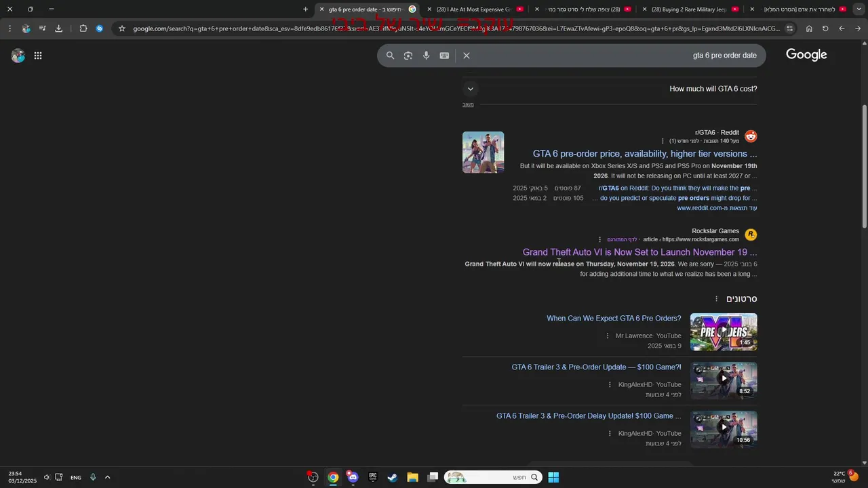Open options for KingAlexHD 10:56 video

click(610, 434)
